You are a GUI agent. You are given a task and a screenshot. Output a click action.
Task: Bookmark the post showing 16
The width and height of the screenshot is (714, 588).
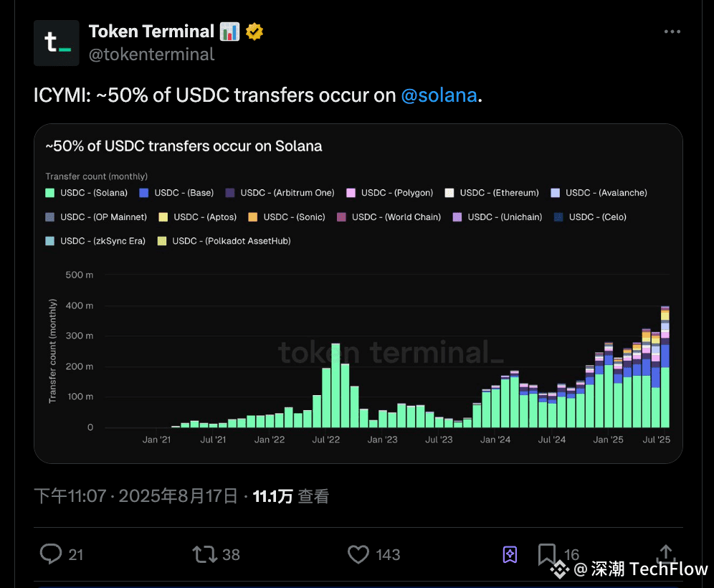[547, 554]
